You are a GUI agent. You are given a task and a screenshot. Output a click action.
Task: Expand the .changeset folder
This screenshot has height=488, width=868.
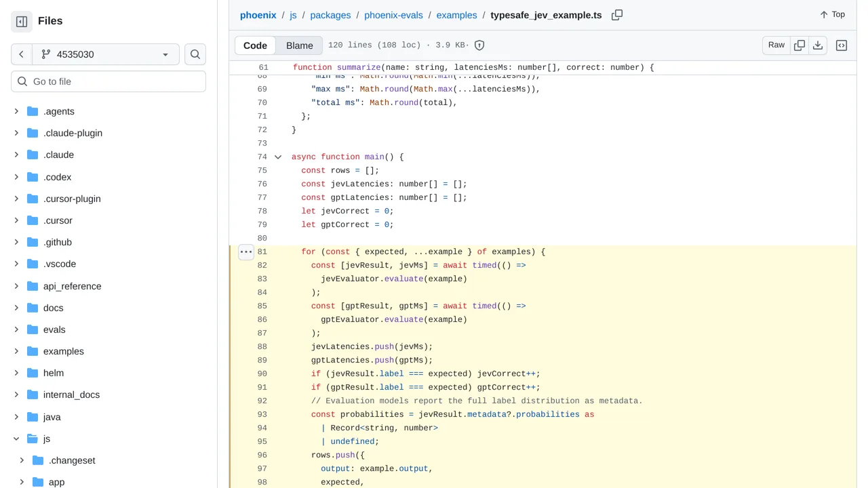pyautogui.click(x=22, y=460)
